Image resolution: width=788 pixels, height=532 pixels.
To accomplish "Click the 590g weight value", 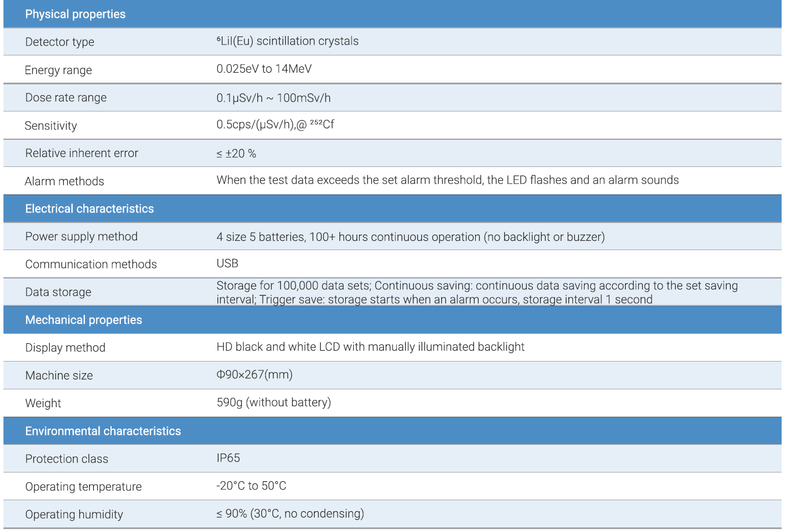I will pos(273,403).
